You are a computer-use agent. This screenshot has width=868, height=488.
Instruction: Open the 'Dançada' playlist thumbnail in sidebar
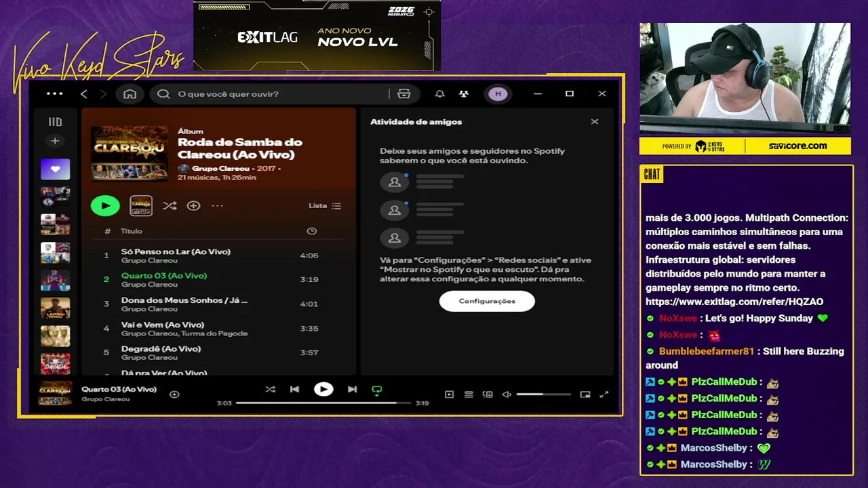coord(55,364)
